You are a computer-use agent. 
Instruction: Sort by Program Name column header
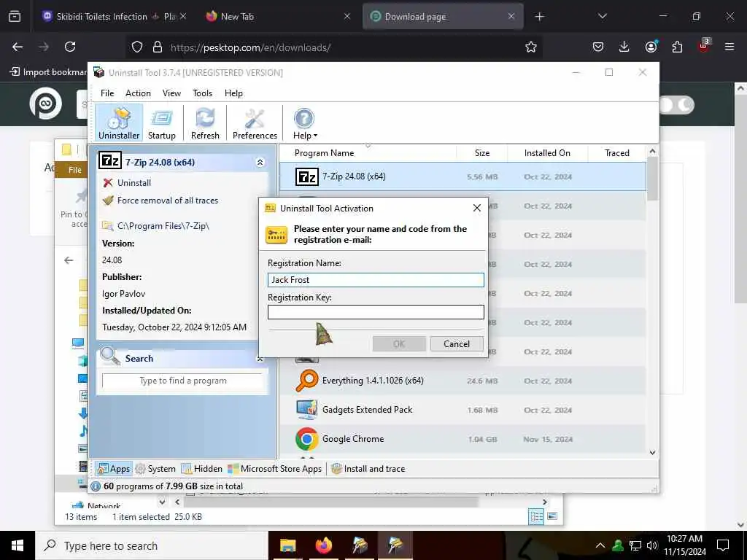point(368,153)
